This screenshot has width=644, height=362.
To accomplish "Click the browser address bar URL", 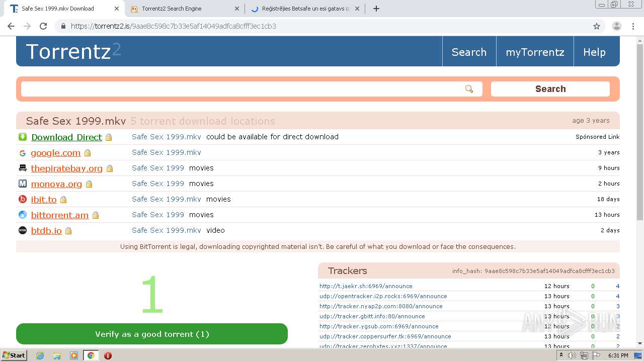I will click(x=174, y=26).
